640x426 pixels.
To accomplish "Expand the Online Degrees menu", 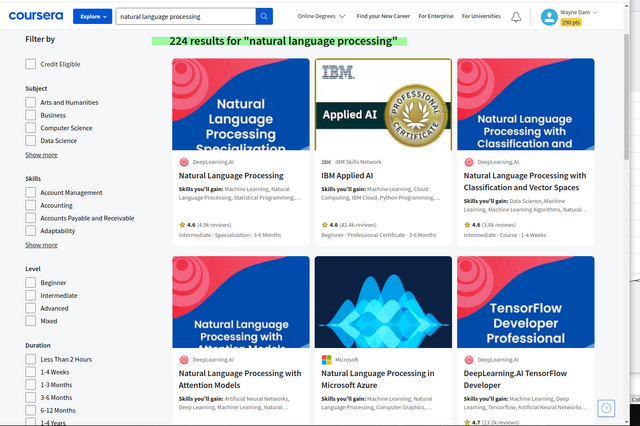I will click(322, 16).
